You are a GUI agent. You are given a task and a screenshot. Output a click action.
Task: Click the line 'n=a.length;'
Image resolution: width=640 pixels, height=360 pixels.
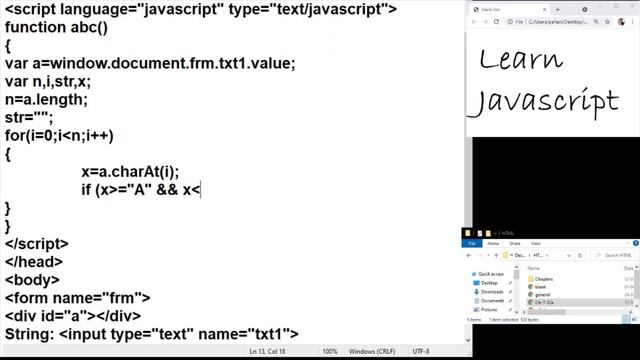[46, 99]
